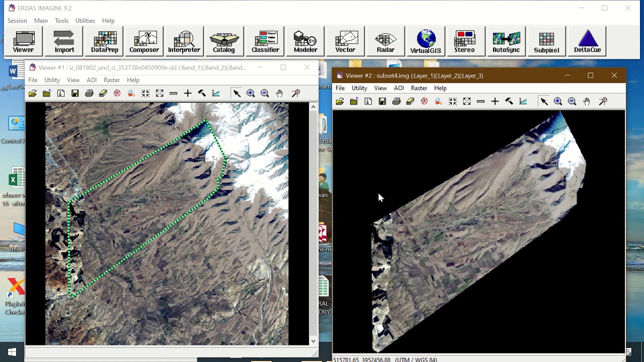
Task: Click the save icon in Viewer #1 toolbar
Action: 75,93
